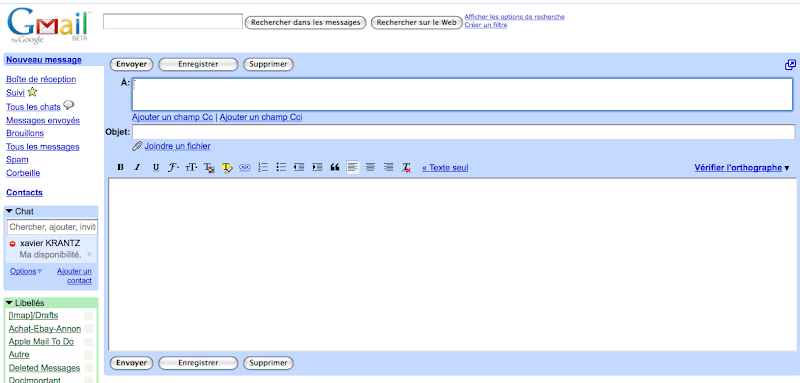Viewport: 800px width, 383px height.
Task: Collapse the Chat panel triangle
Action: (x=9, y=211)
